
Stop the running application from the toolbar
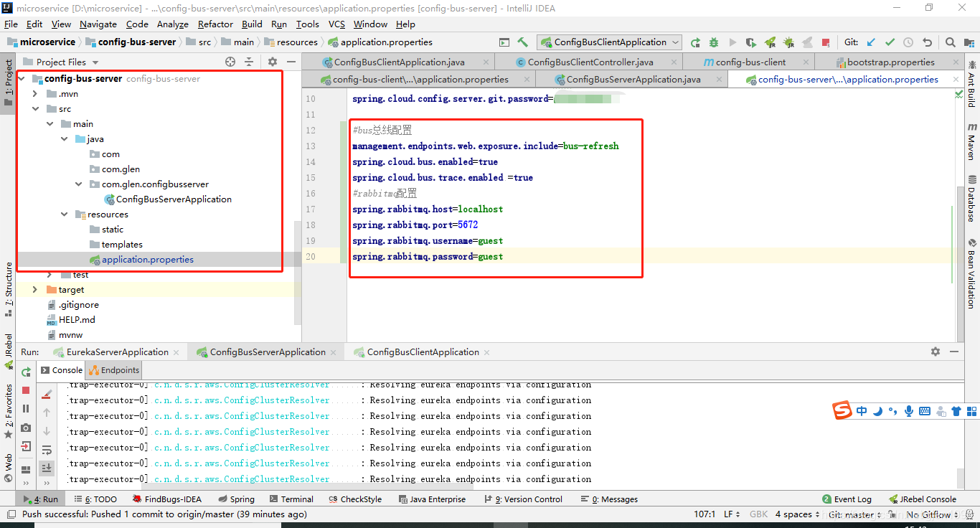[826, 42]
